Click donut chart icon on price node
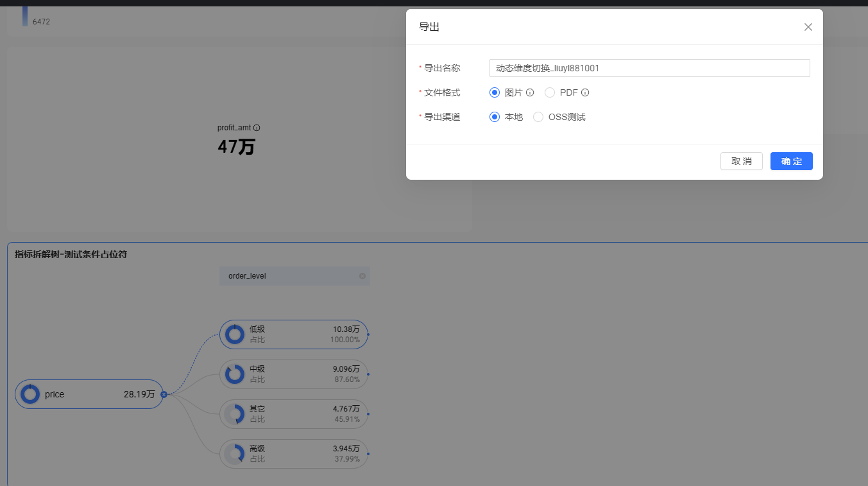This screenshot has height=486, width=868. (x=30, y=394)
